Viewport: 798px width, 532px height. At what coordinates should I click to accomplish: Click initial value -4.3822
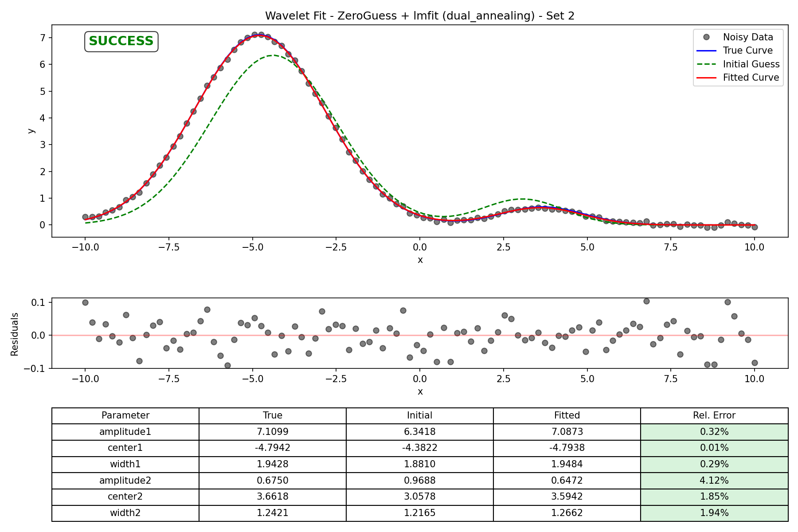pyautogui.click(x=420, y=448)
